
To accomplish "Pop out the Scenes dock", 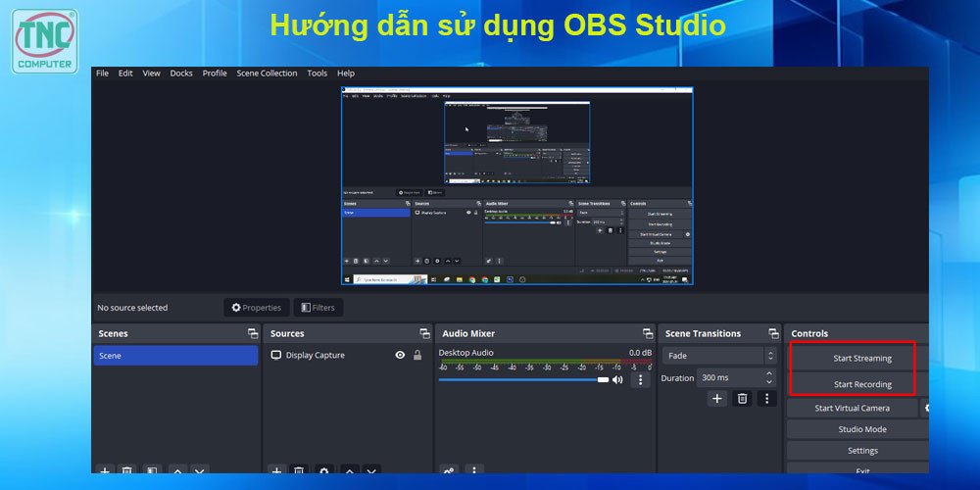I will point(253,334).
